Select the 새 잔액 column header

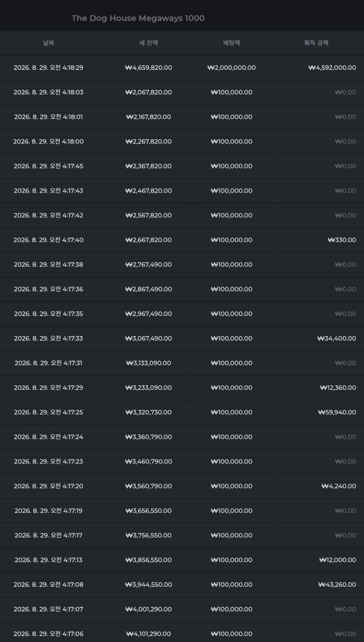pos(148,43)
